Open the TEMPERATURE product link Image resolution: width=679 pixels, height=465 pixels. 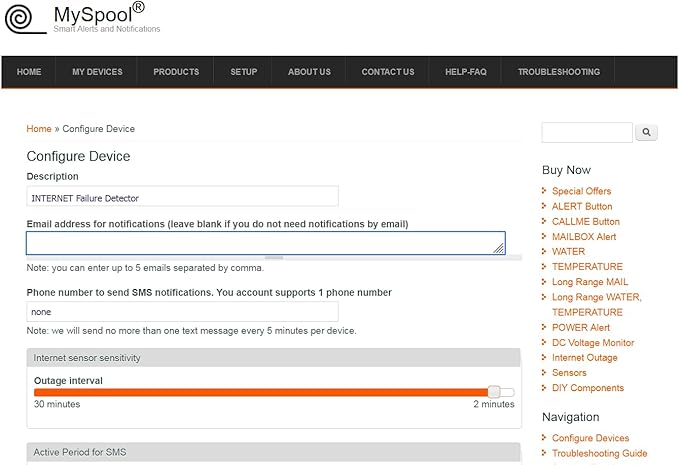[587, 267]
